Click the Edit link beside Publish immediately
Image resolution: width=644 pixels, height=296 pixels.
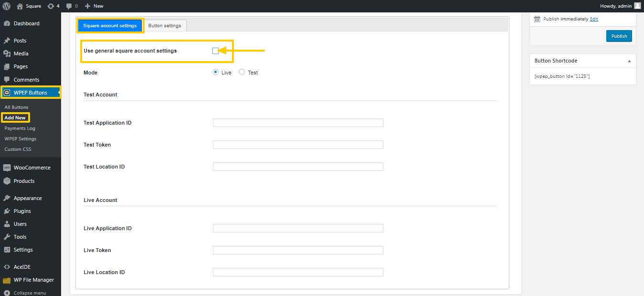click(594, 19)
